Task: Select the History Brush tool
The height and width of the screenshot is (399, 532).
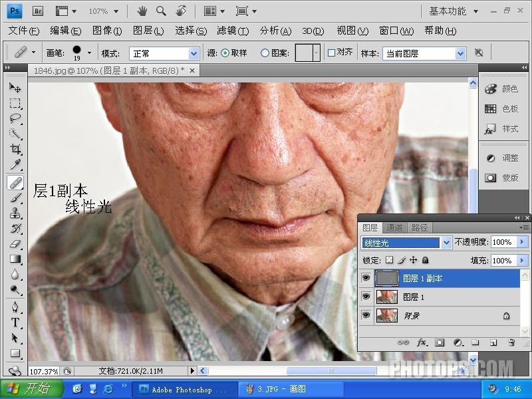Action: 15,228
